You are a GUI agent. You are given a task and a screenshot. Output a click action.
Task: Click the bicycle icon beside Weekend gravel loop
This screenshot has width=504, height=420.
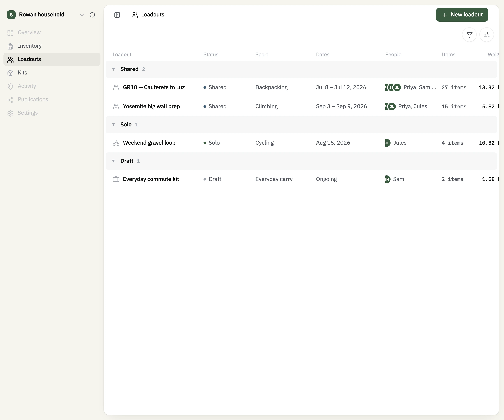coord(116,143)
